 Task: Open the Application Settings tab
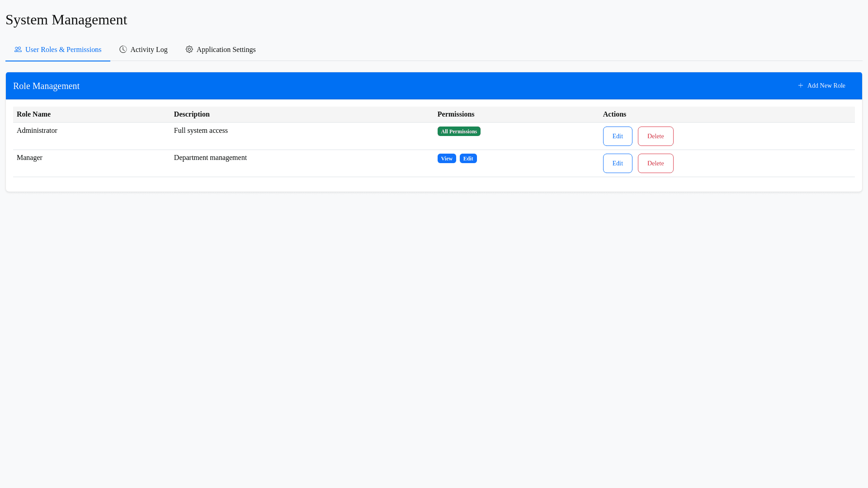[x=226, y=50]
